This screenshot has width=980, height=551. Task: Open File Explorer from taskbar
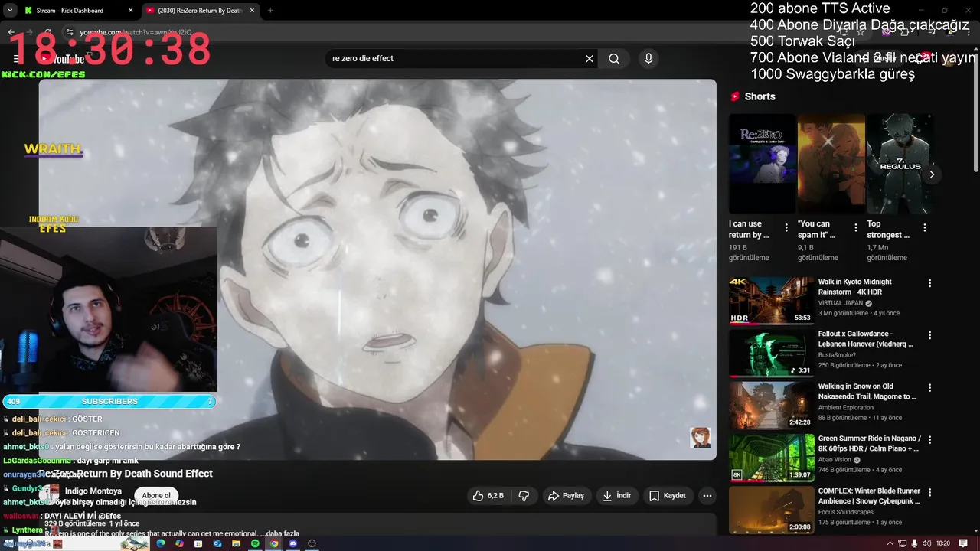pos(236,543)
